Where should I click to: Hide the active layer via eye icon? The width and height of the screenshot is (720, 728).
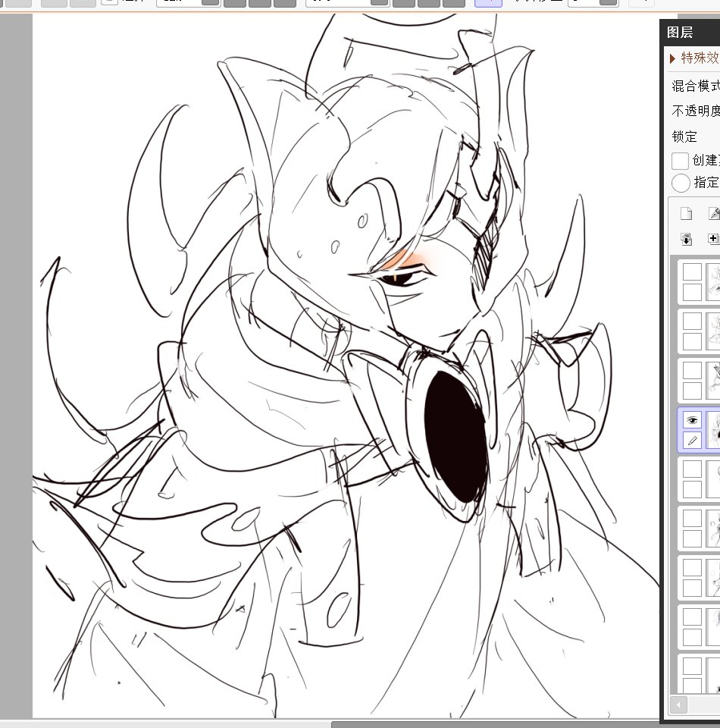[692, 420]
